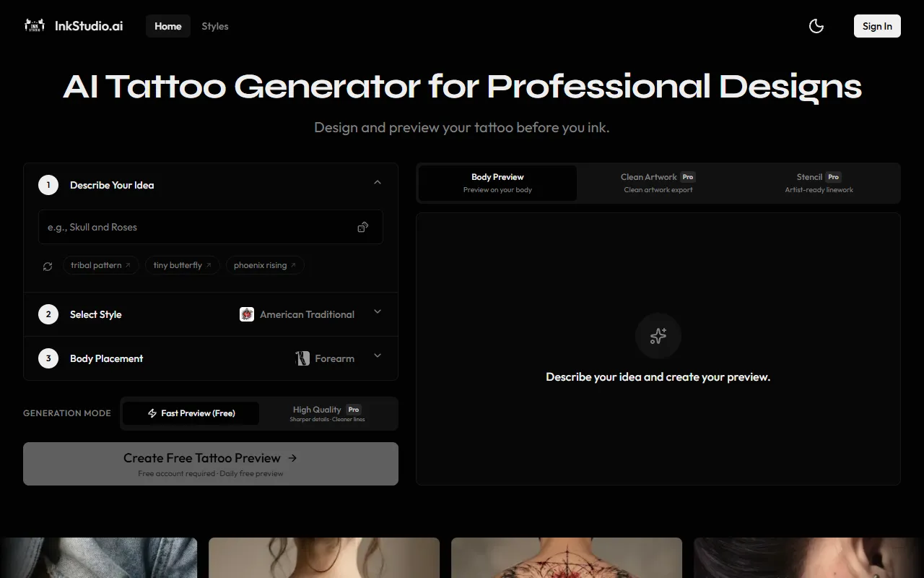Click the American Traditional style thumbnail icon
This screenshot has height=578, width=924.
click(247, 314)
